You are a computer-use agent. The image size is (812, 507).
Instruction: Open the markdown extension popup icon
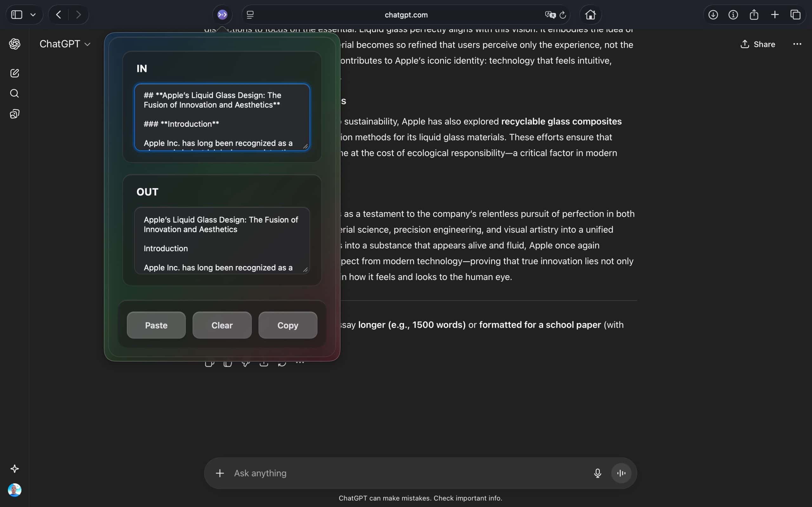(x=222, y=15)
